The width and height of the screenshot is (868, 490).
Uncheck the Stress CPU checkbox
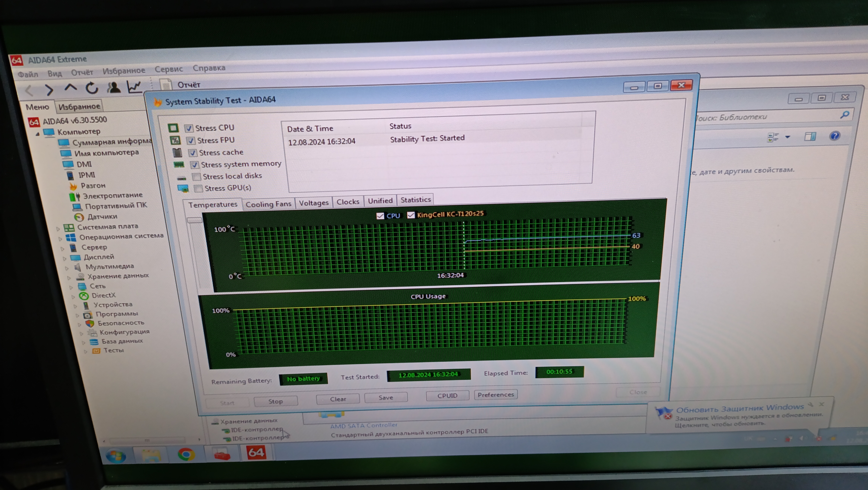pos(189,128)
